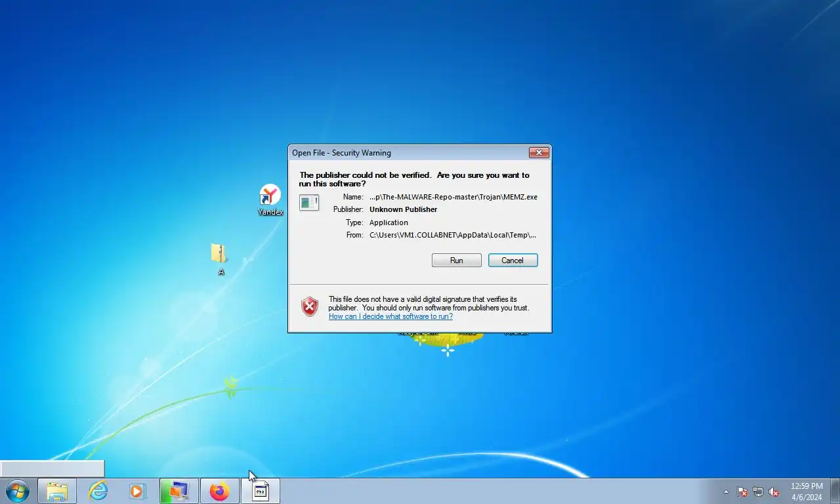Click the 'Unknown Publisher' text

(x=403, y=209)
